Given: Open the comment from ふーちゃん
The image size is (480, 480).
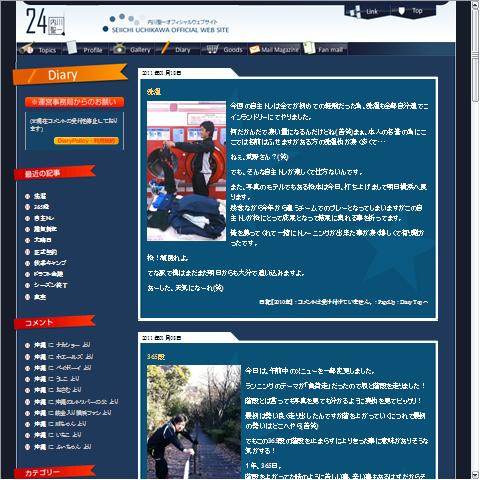Looking at the screenshot, I should [62, 447].
